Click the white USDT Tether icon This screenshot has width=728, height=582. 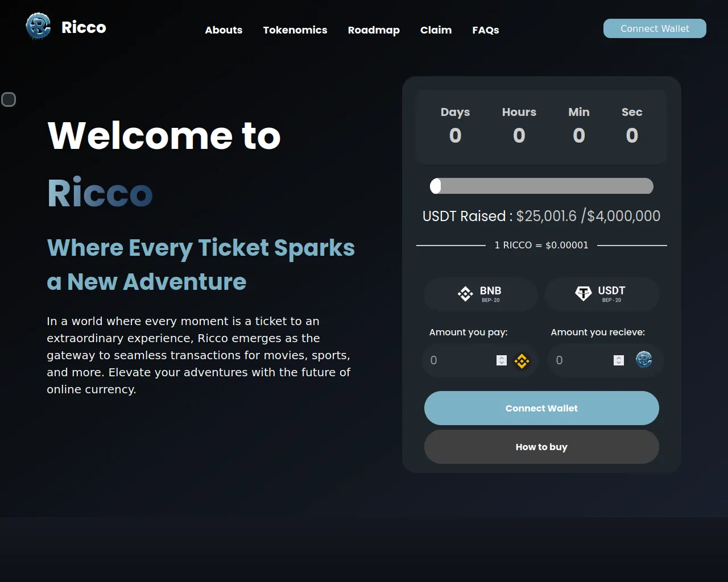click(x=583, y=293)
